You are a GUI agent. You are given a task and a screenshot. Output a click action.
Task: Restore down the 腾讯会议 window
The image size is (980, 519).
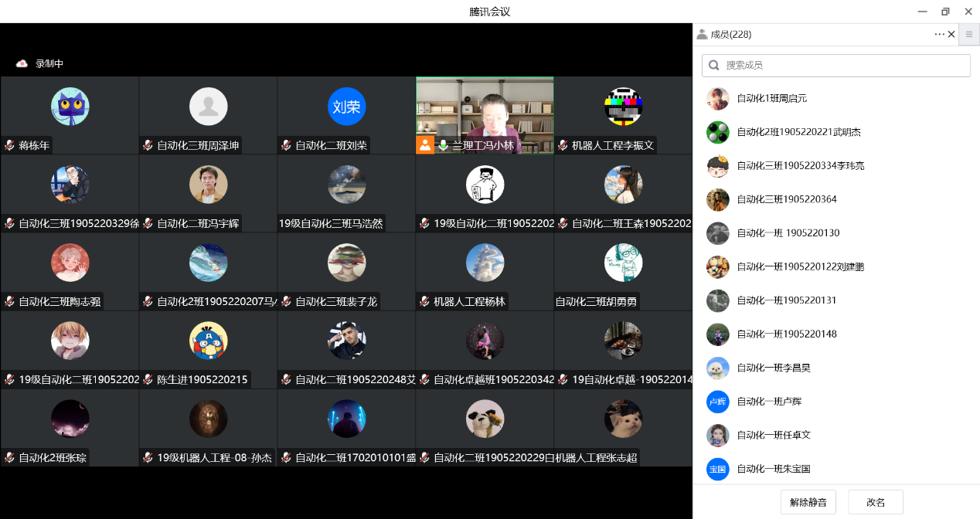pos(944,12)
